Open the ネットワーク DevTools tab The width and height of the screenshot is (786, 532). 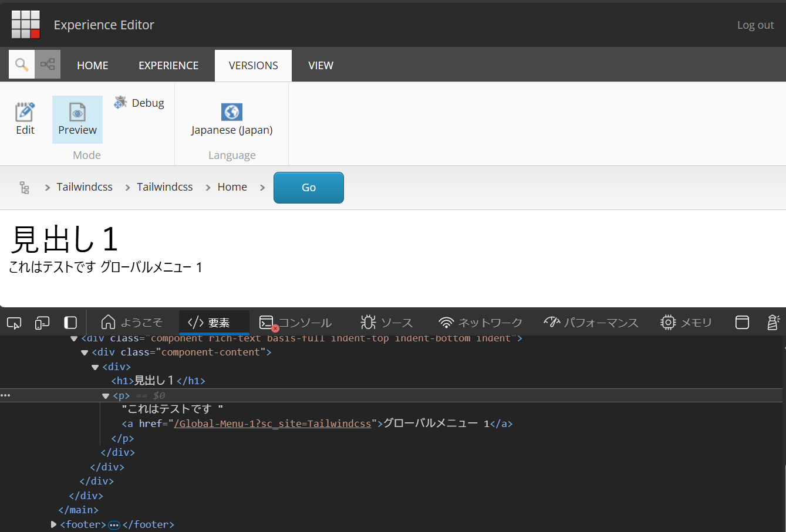coord(480,323)
